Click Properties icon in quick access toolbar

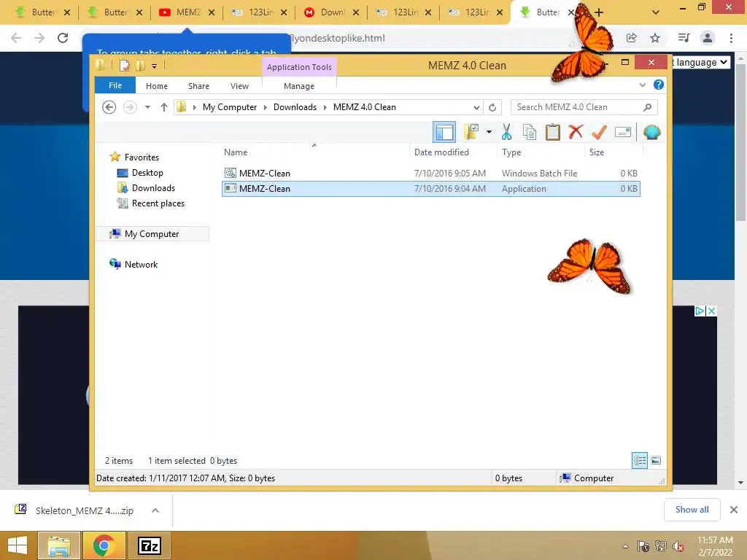[124, 66]
